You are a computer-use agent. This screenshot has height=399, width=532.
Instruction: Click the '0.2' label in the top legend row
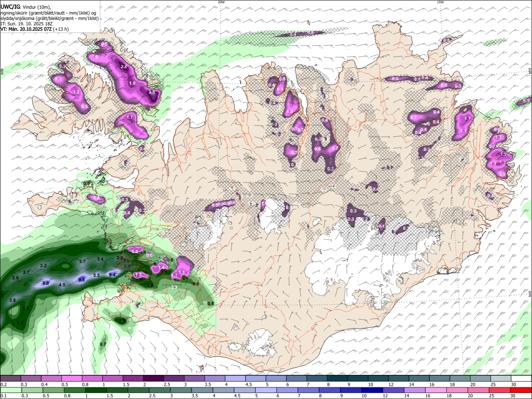pyautogui.click(x=3, y=384)
